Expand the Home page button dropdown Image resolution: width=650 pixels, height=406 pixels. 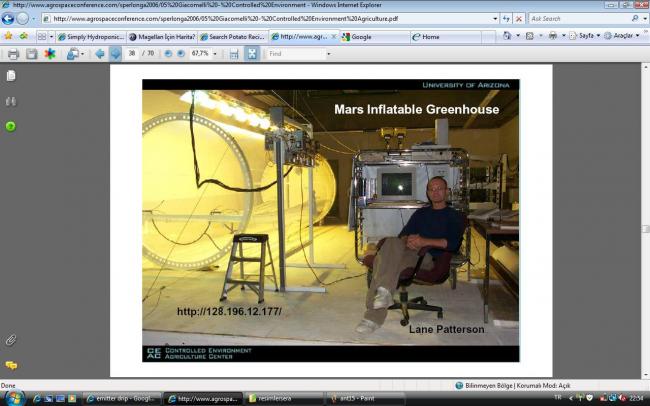(x=518, y=36)
